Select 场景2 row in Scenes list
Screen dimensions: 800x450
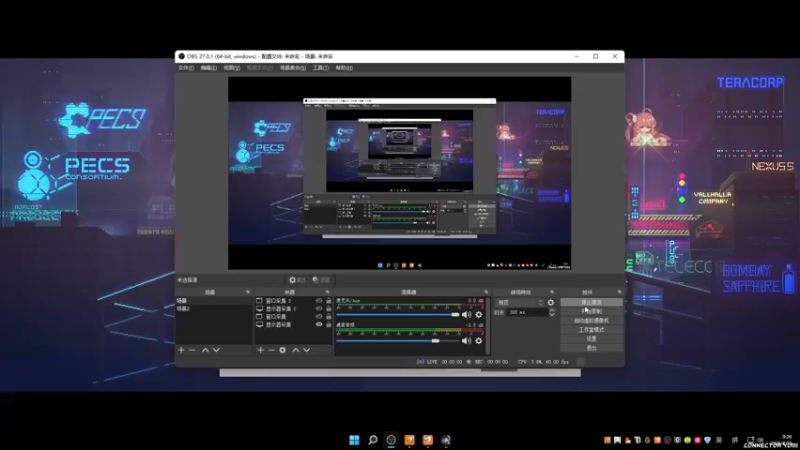(214, 309)
